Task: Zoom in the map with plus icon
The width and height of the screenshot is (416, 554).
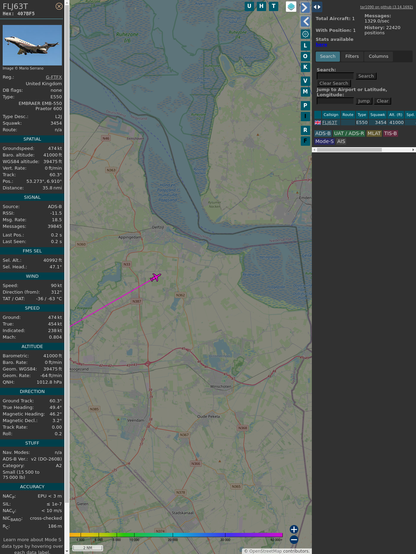Action: point(294,529)
